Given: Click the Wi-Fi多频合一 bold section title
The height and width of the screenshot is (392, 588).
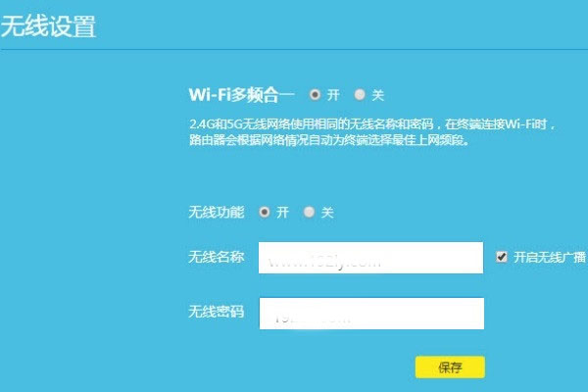Looking at the screenshot, I should click(x=242, y=95).
